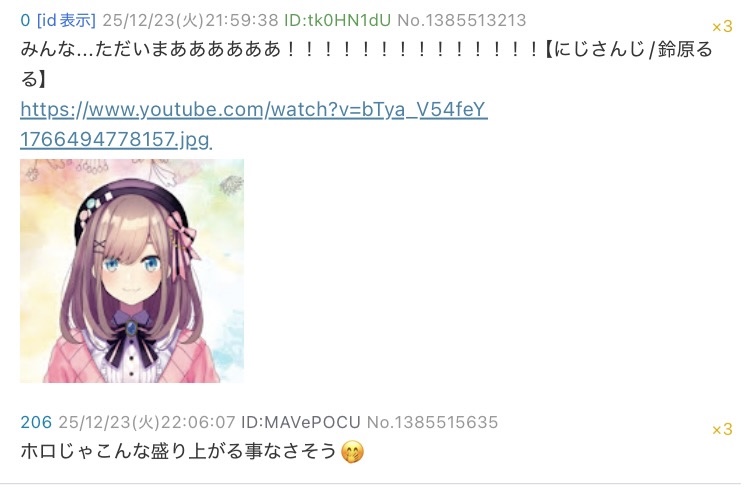Image resolution: width=750 pixels, height=488 pixels.
Task: Click post number No.1385513213
Action: tap(462, 21)
